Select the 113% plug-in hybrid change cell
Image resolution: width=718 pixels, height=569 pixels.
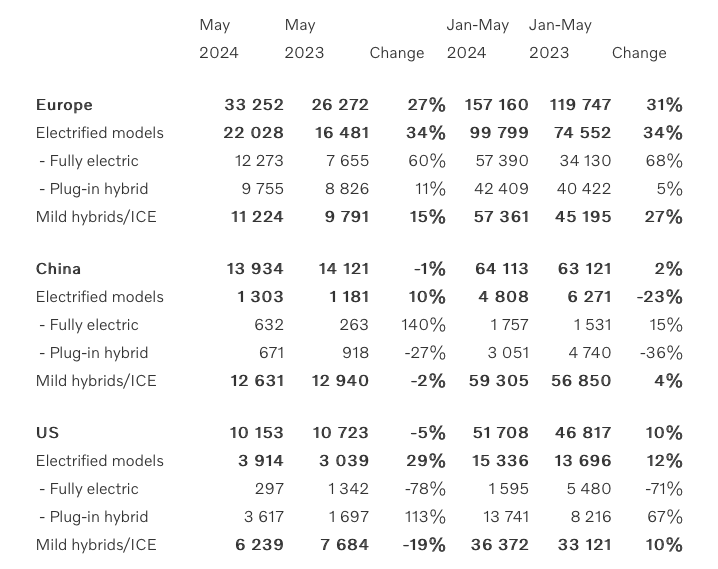pyautogui.click(x=424, y=517)
